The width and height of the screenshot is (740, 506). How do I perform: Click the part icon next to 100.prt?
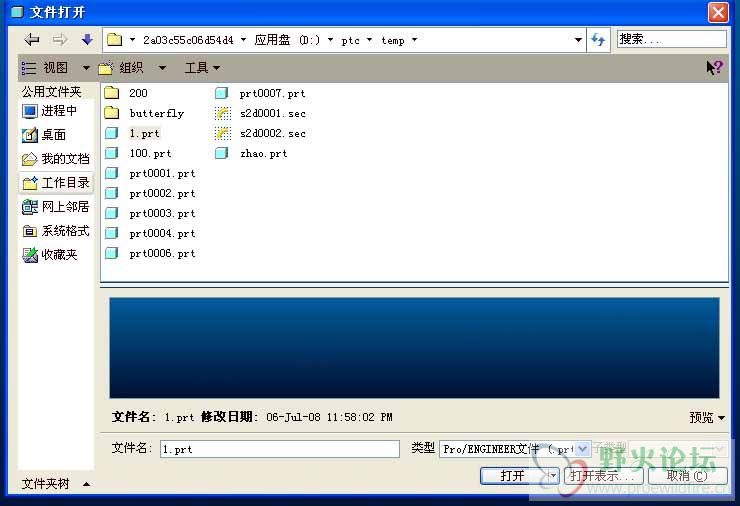point(112,153)
